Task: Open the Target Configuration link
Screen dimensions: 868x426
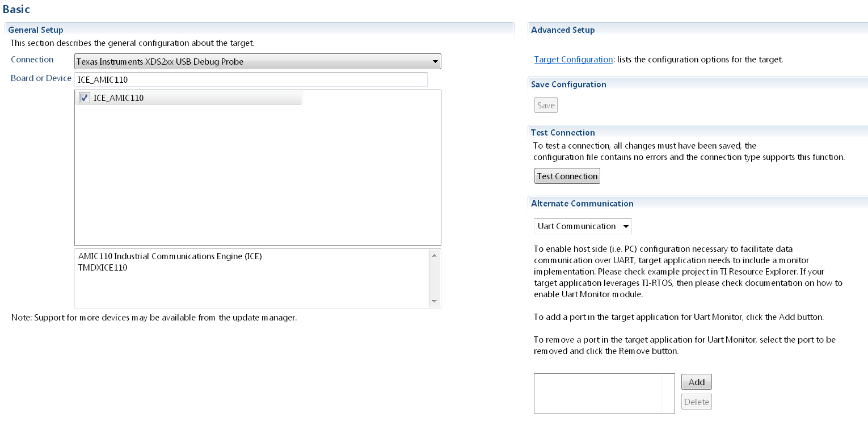Action: tap(574, 60)
